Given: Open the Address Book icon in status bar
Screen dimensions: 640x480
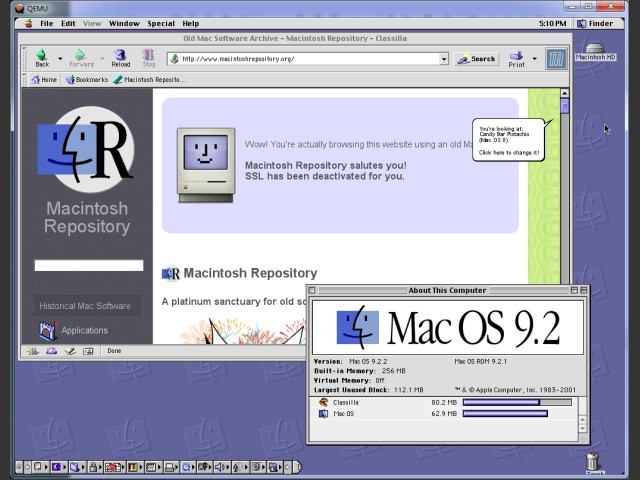Looking at the screenshot, I should point(88,351).
